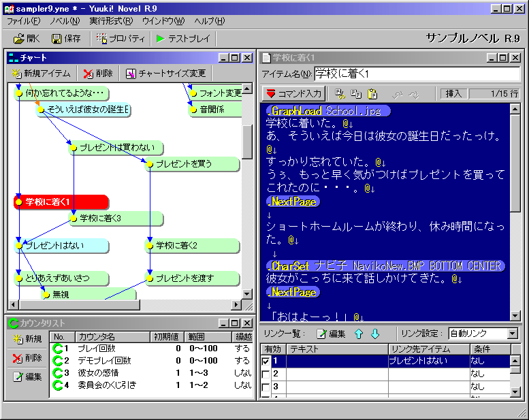Toggle the 挿入 insert mode indicator

tap(453, 94)
